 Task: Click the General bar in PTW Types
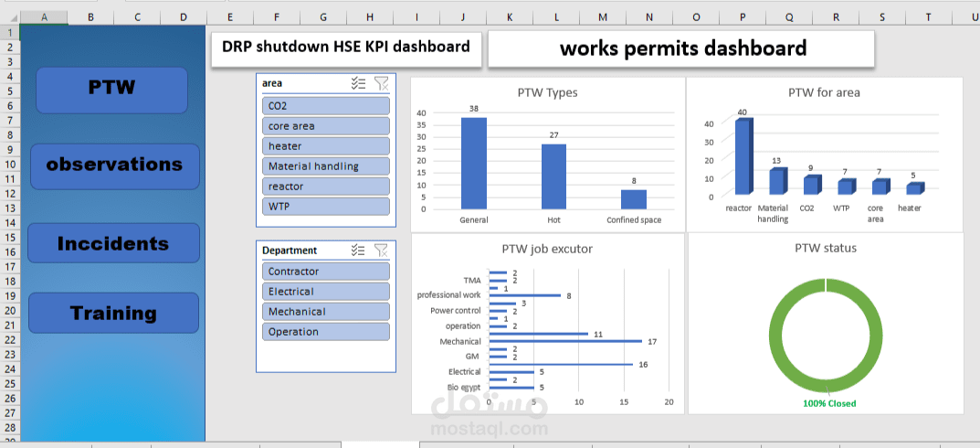[x=474, y=164]
